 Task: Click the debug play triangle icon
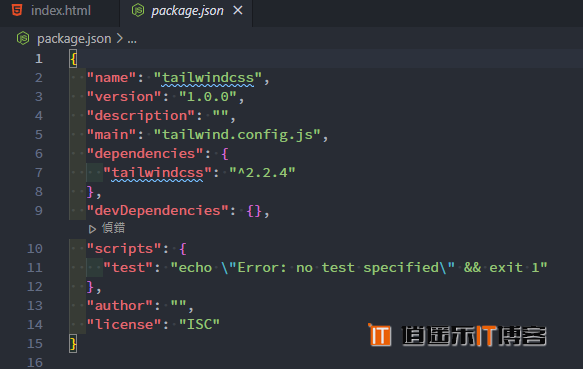92,229
